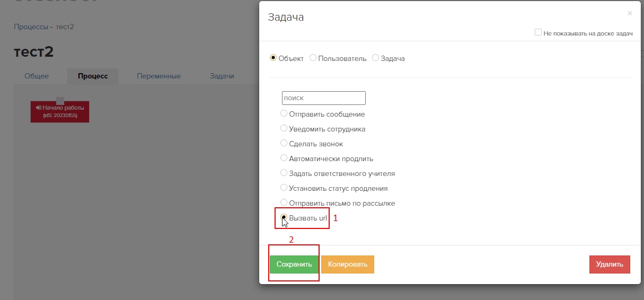This screenshot has height=300, width=644.
Task: Choose 'Установить статус продления' action
Action: pos(284,188)
